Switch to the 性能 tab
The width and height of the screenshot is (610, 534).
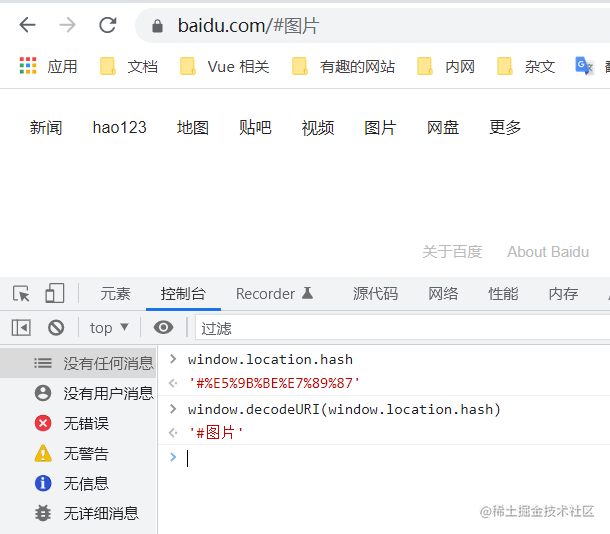503,294
